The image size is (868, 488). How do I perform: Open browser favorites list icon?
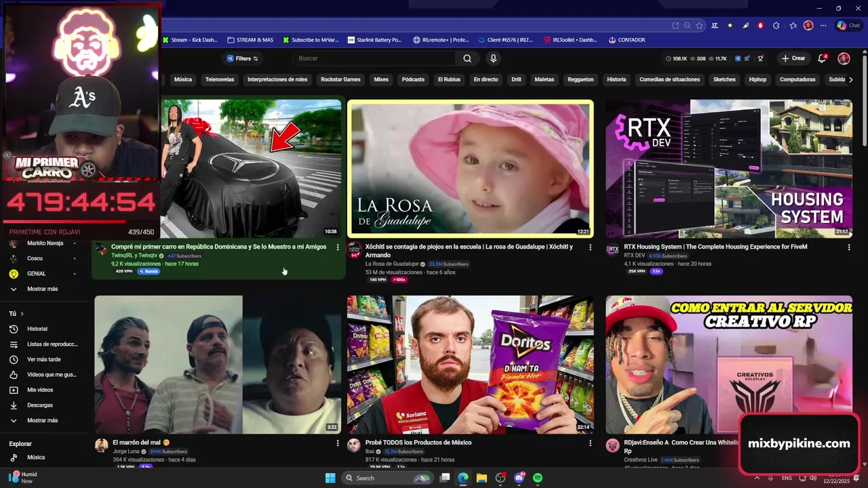[793, 25]
